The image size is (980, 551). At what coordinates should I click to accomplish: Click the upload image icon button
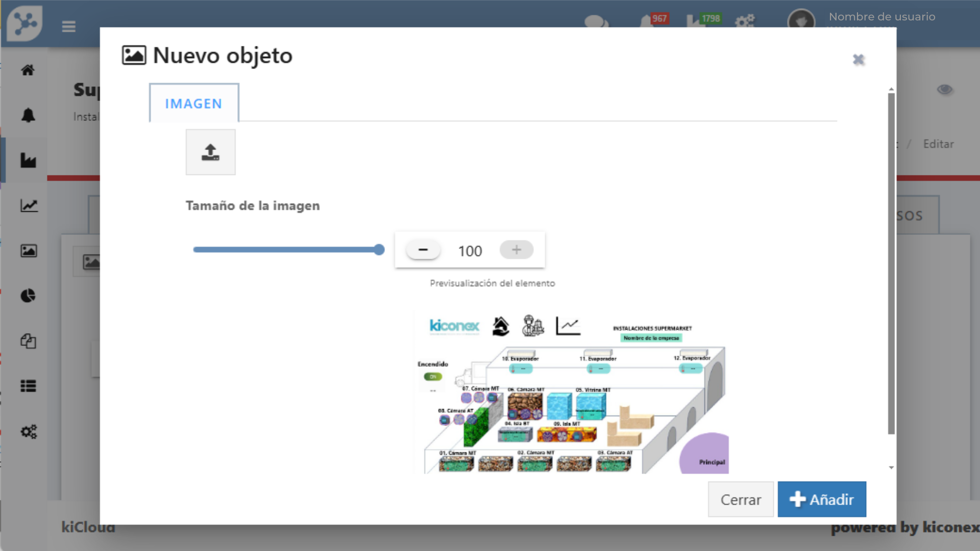coord(210,152)
